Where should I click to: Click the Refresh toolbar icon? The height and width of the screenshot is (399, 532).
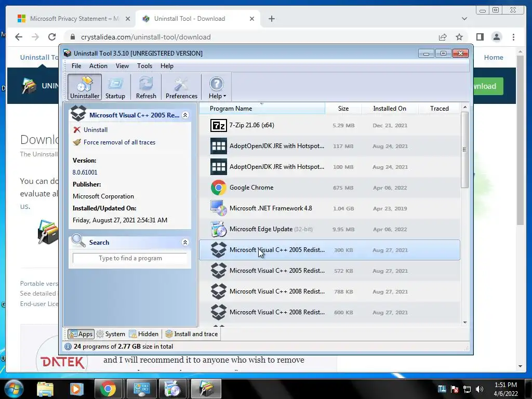tap(146, 87)
